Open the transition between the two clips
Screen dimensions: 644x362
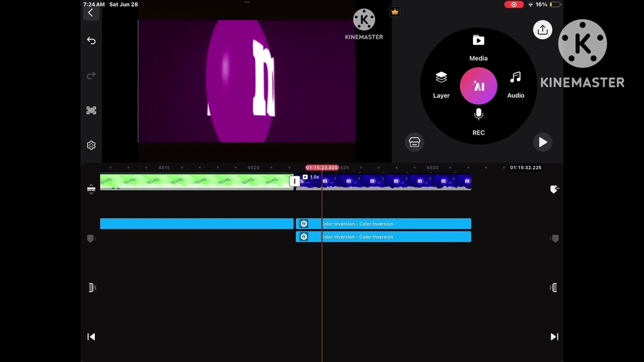click(295, 181)
